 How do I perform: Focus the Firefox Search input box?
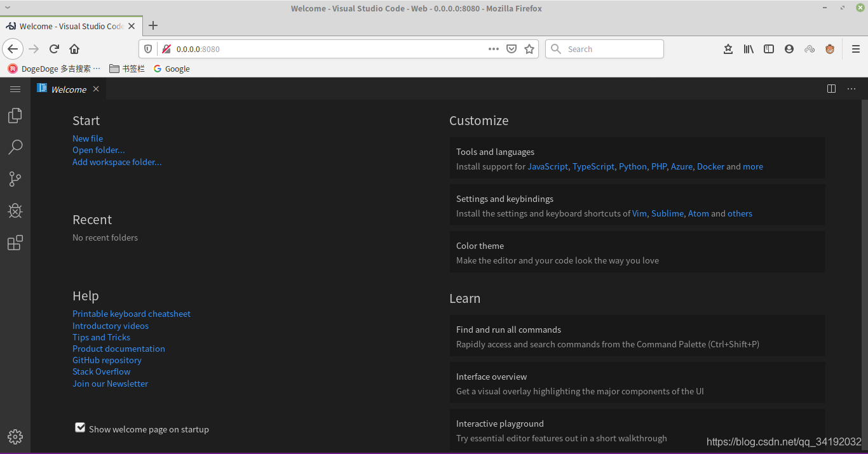604,49
